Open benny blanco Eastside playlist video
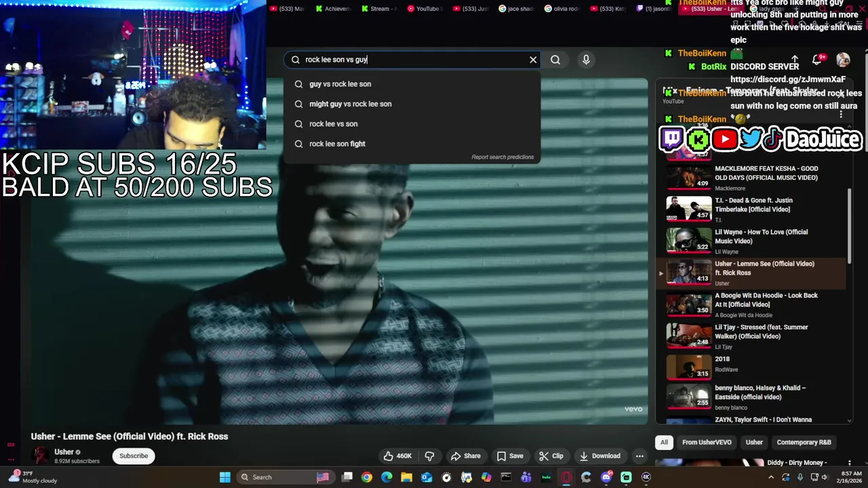 tap(751, 397)
